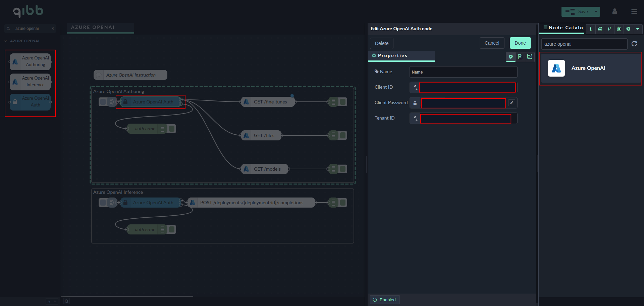Click into the Name input field
Viewport: 644px width, 306px height.
(463, 72)
